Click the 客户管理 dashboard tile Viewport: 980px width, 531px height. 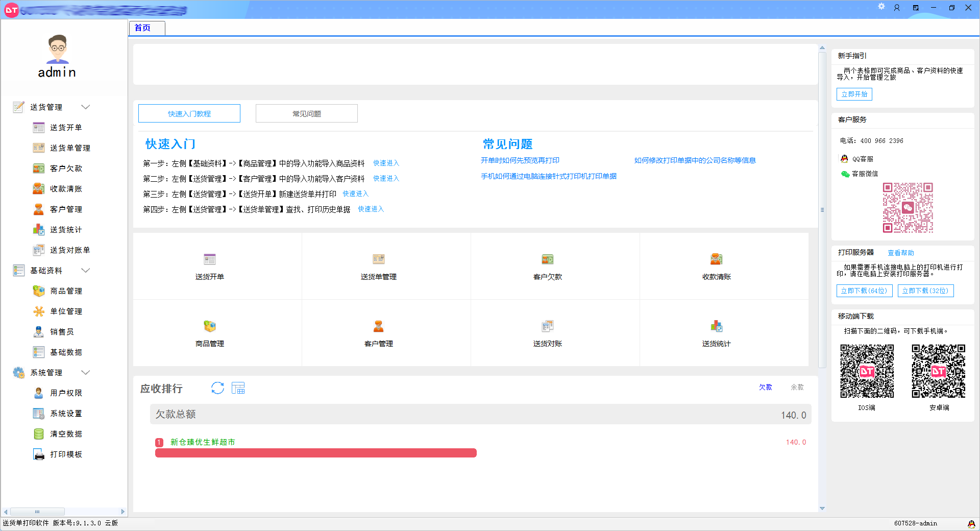coord(386,333)
